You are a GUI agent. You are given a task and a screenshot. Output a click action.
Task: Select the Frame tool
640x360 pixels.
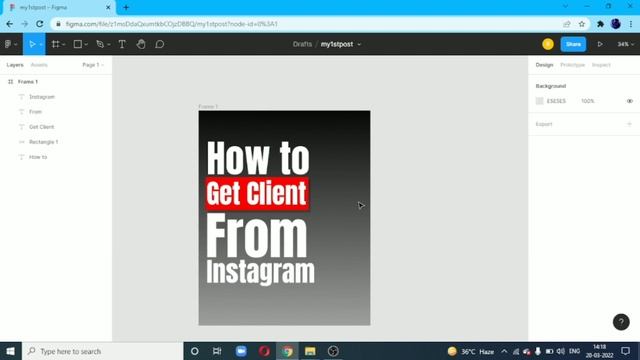pos(56,44)
